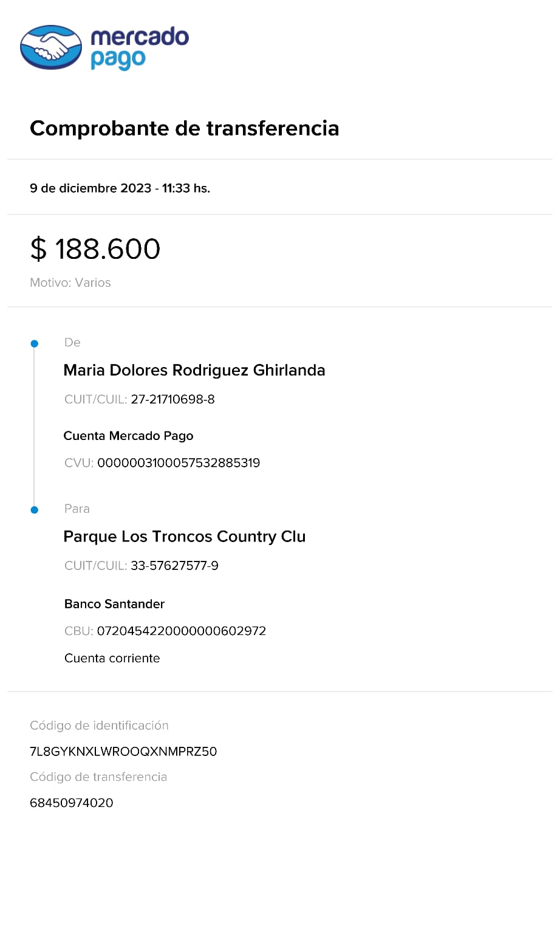The width and height of the screenshot is (560, 934).
Task: Select the CVU number 0000003100057532885319
Action: pos(179,463)
